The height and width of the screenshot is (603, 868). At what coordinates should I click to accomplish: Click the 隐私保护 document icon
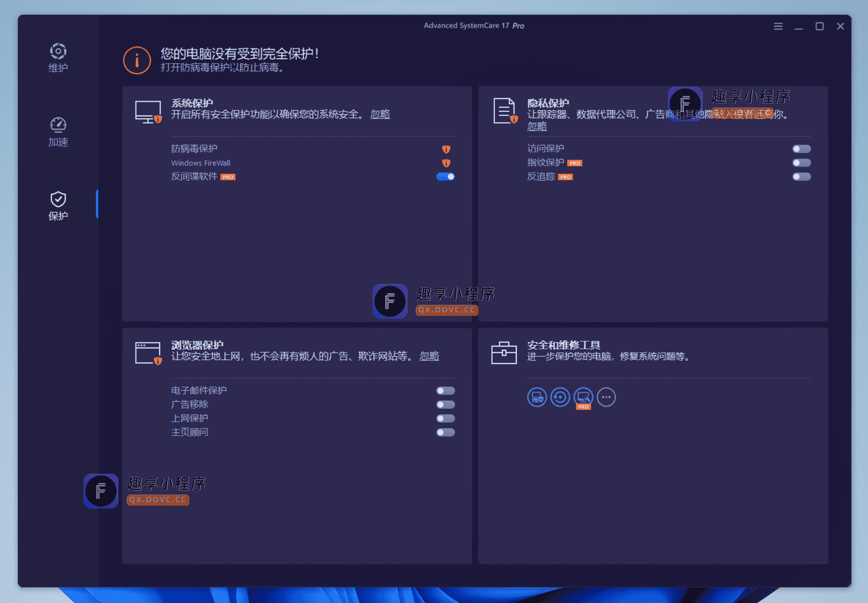[505, 111]
